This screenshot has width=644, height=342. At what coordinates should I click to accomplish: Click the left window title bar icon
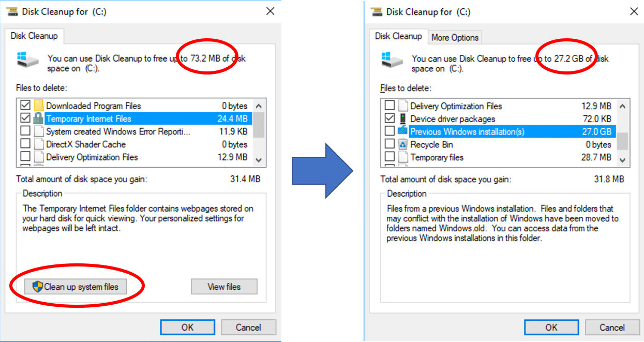tap(12, 11)
